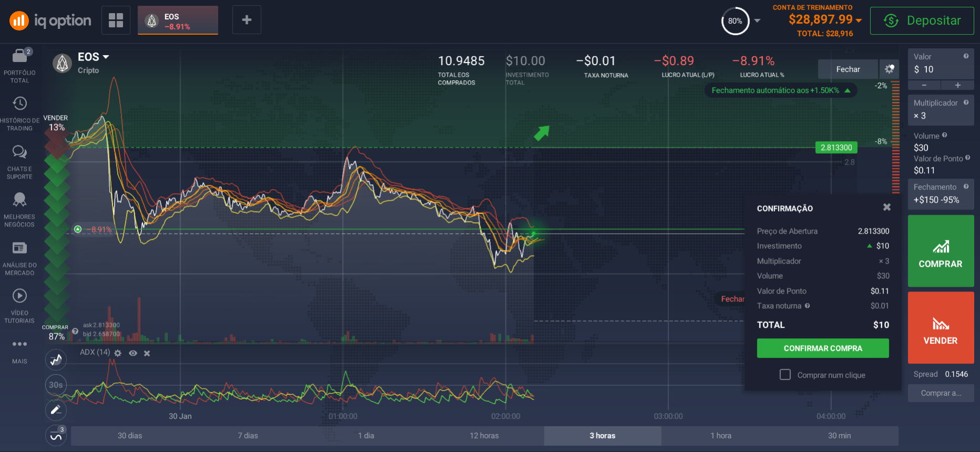980x452 pixels.
Task: Click the Depositar button
Action: [x=922, y=20]
